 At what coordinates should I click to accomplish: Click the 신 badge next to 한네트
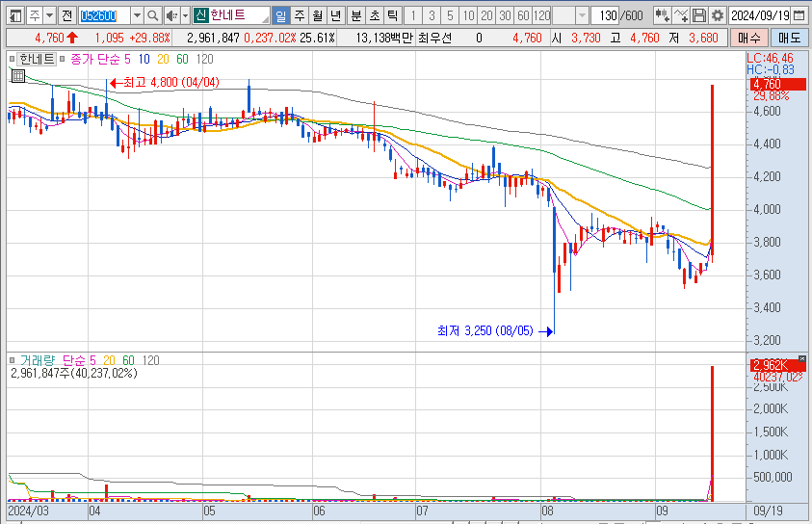201,15
